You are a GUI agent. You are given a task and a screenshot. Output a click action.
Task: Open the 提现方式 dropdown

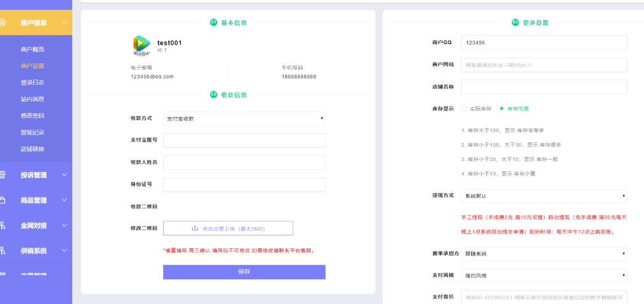543,196
